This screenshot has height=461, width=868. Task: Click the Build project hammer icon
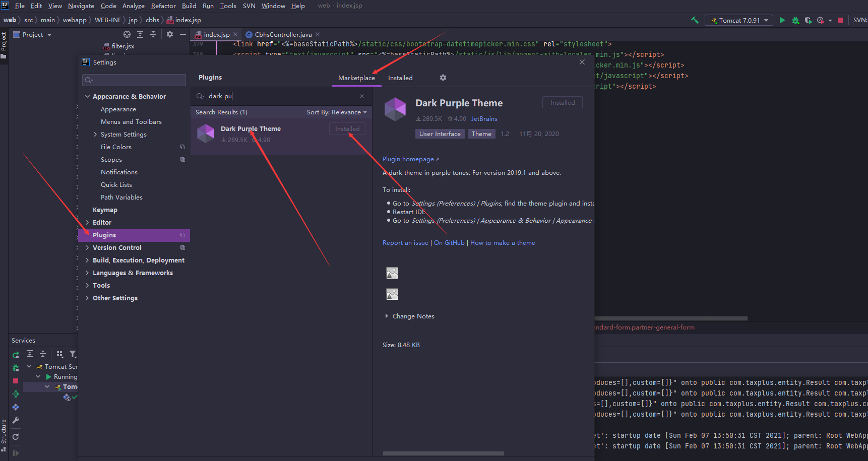[x=695, y=20]
